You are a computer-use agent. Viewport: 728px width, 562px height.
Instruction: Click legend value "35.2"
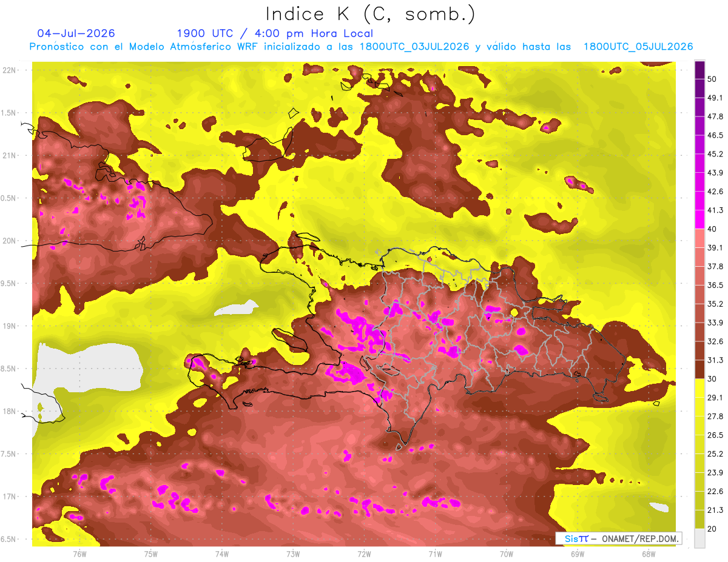click(x=715, y=304)
